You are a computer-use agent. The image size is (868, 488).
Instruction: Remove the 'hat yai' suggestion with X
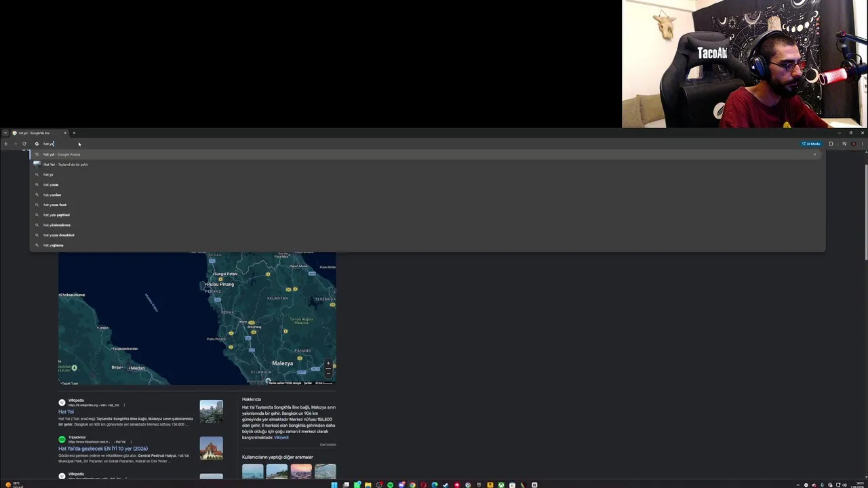coord(814,155)
